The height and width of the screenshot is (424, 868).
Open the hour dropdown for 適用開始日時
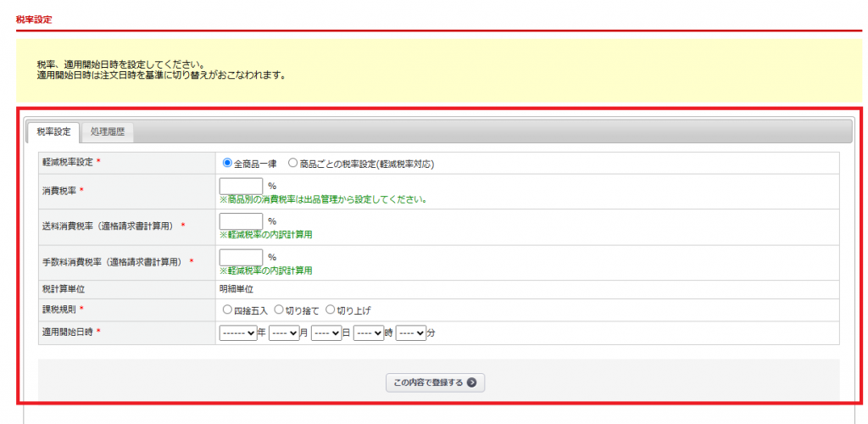tap(369, 332)
